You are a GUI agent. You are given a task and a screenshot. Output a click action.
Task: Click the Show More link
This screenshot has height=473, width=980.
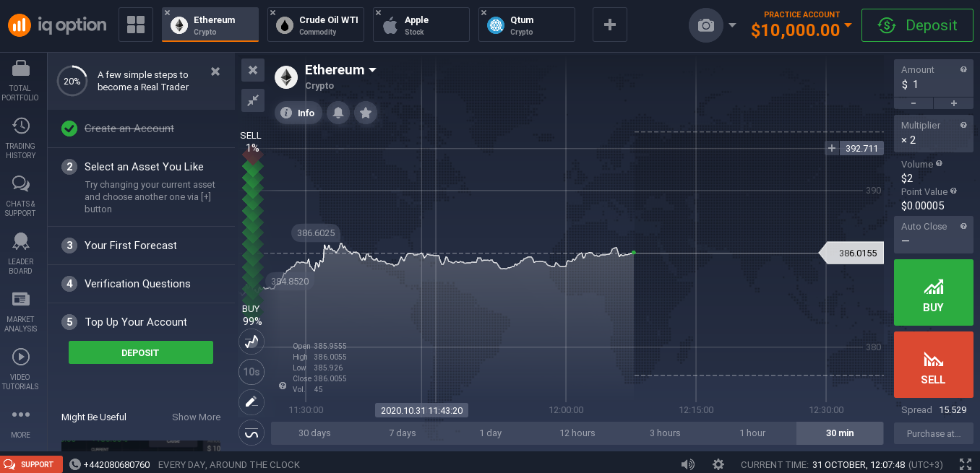click(x=196, y=417)
